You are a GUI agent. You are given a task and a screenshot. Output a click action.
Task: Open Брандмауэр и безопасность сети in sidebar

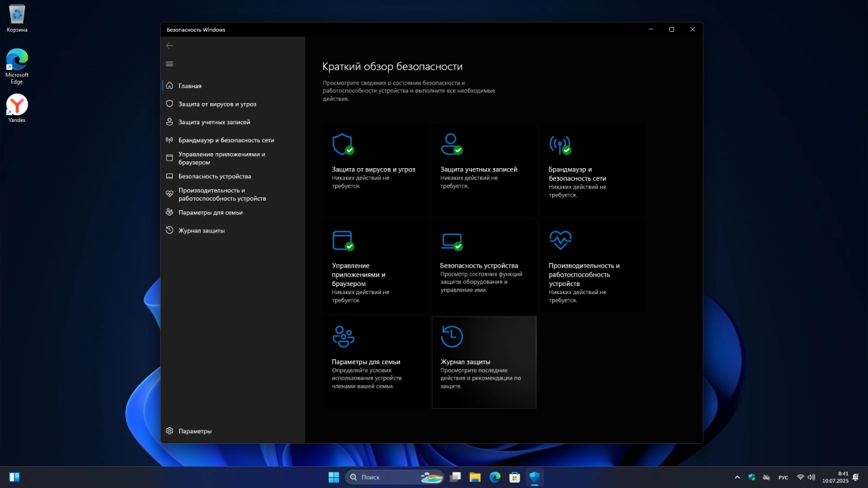tap(233, 140)
